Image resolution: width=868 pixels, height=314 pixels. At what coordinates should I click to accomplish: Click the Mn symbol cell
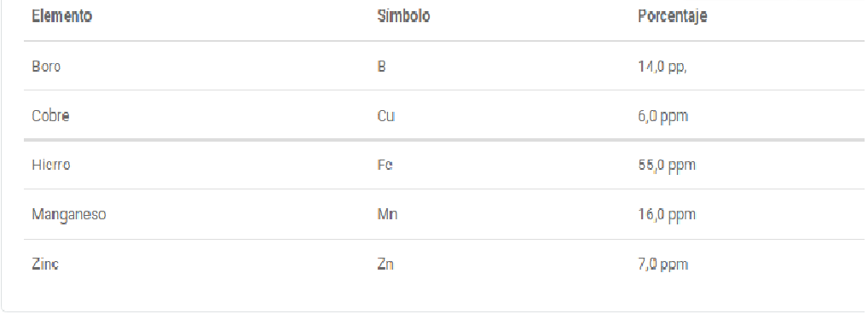[x=387, y=214]
